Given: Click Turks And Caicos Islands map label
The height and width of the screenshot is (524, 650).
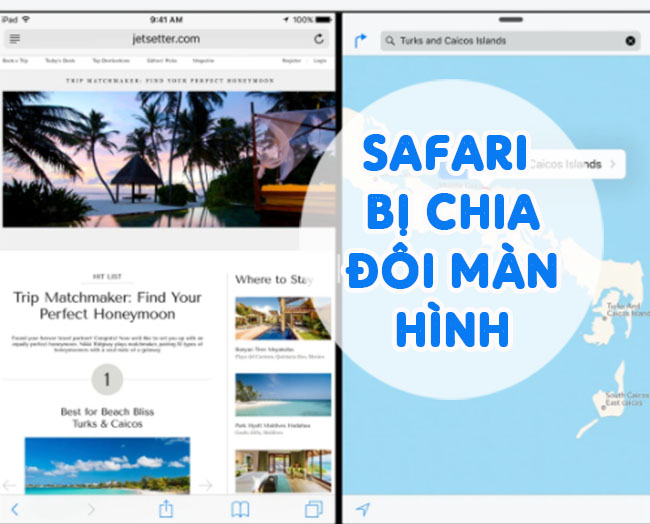Looking at the screenshot, I should pyautogui.click(x=628, y=310).
